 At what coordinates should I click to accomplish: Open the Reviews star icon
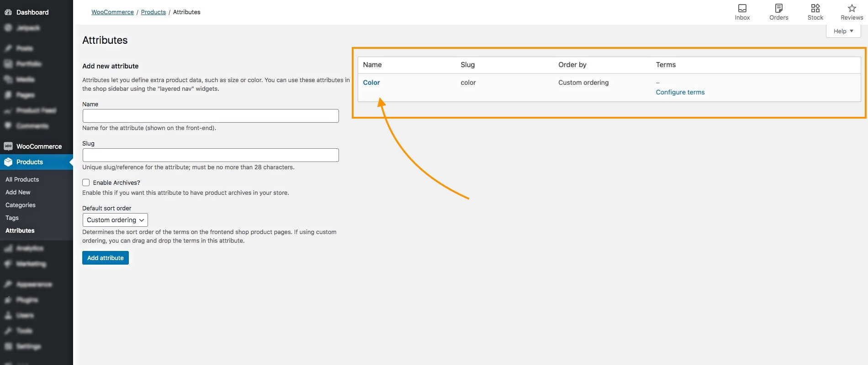(x=852, y=9)
